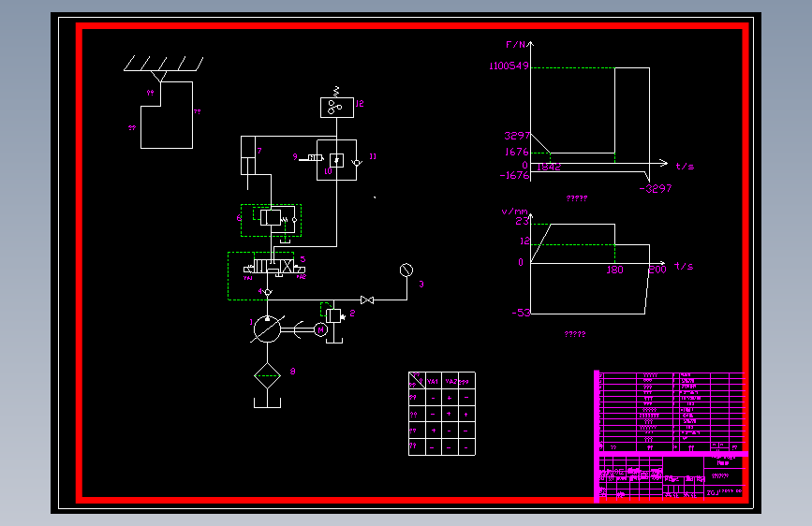The width and height of the screenshot is (812, 526).
Task: Select the -1676 force value
Action: [514, 176]
